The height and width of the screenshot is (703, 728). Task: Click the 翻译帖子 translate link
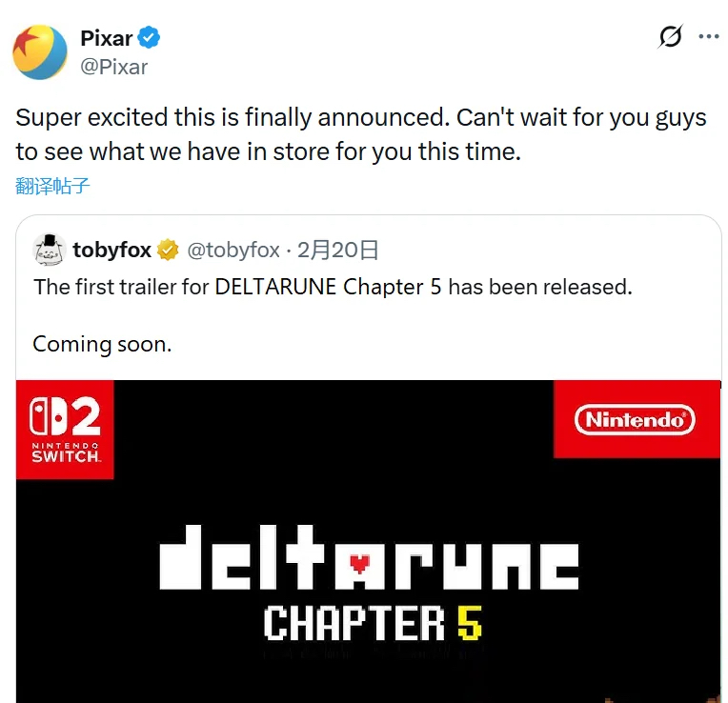52,186
